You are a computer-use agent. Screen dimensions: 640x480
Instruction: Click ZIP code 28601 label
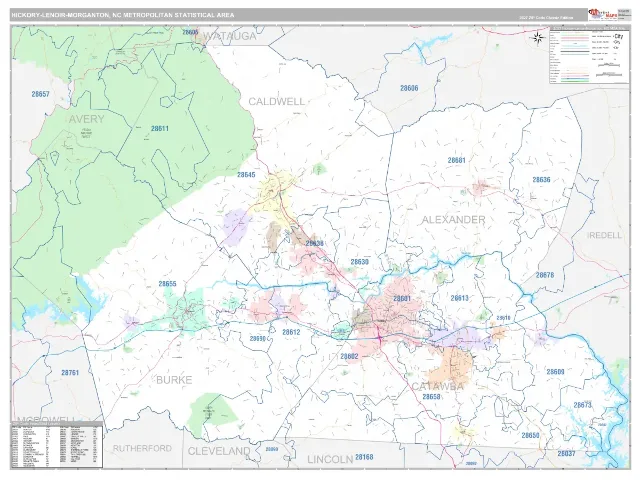click(x=402, y=299)
